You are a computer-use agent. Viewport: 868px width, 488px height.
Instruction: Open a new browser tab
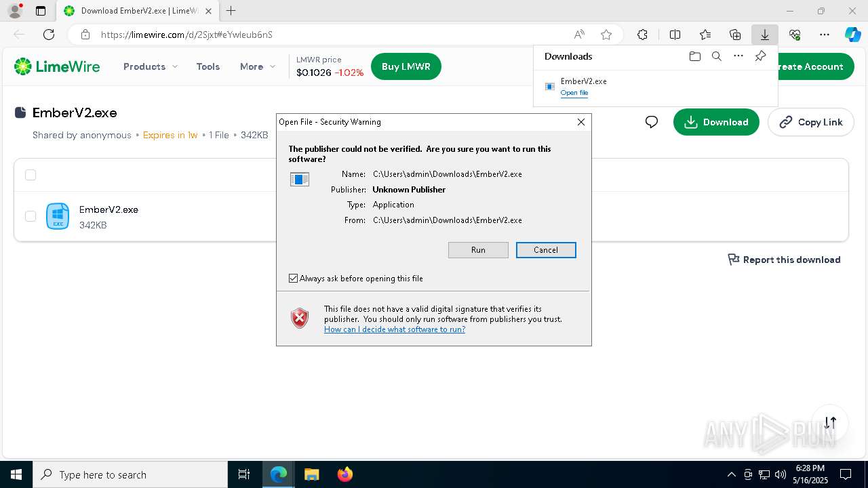click(x=231, y=11)
